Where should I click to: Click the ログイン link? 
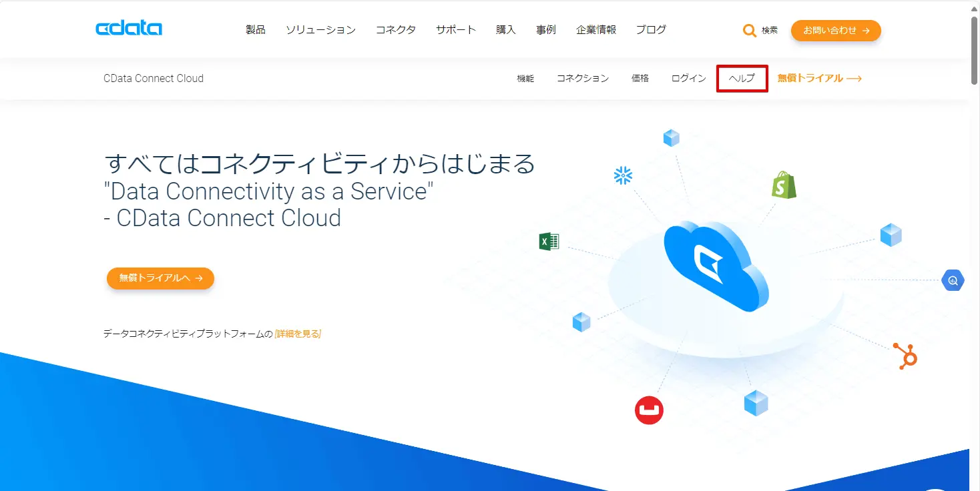tap(689, 79)
